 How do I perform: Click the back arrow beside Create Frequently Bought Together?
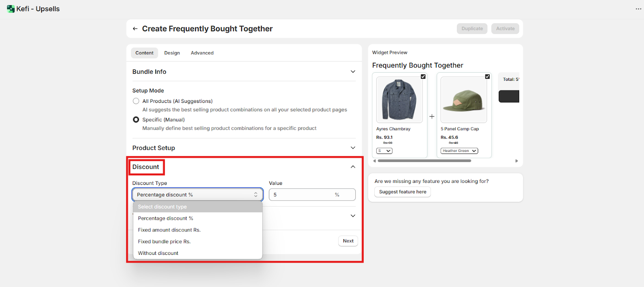135,29
